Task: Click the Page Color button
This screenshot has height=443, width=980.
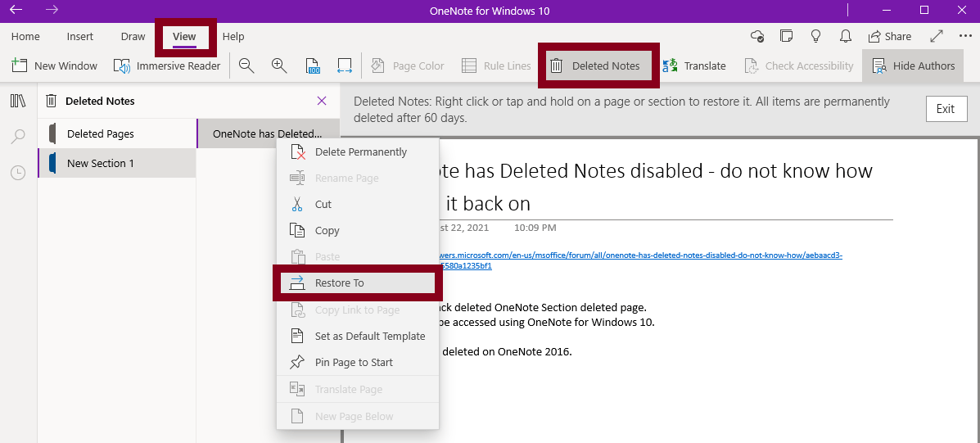Action: 408,66
